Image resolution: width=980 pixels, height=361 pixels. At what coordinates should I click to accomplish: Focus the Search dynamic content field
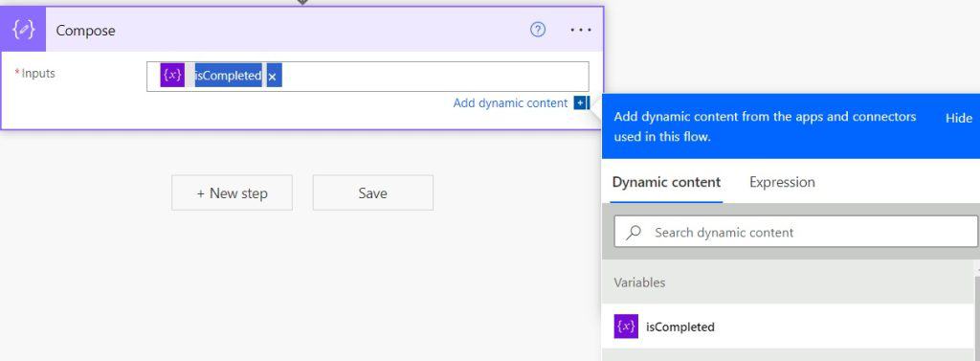[796, 232]
